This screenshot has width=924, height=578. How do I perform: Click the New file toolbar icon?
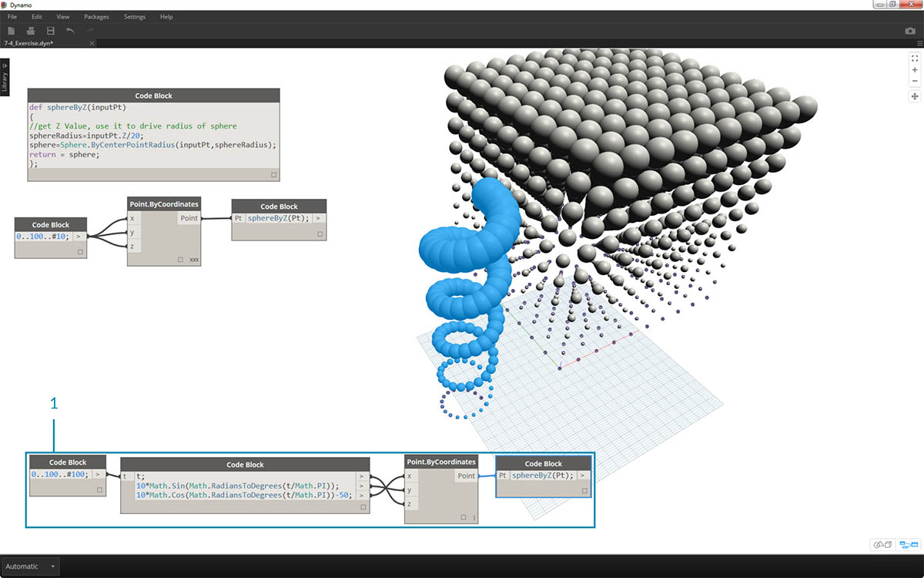coord(12,31)
